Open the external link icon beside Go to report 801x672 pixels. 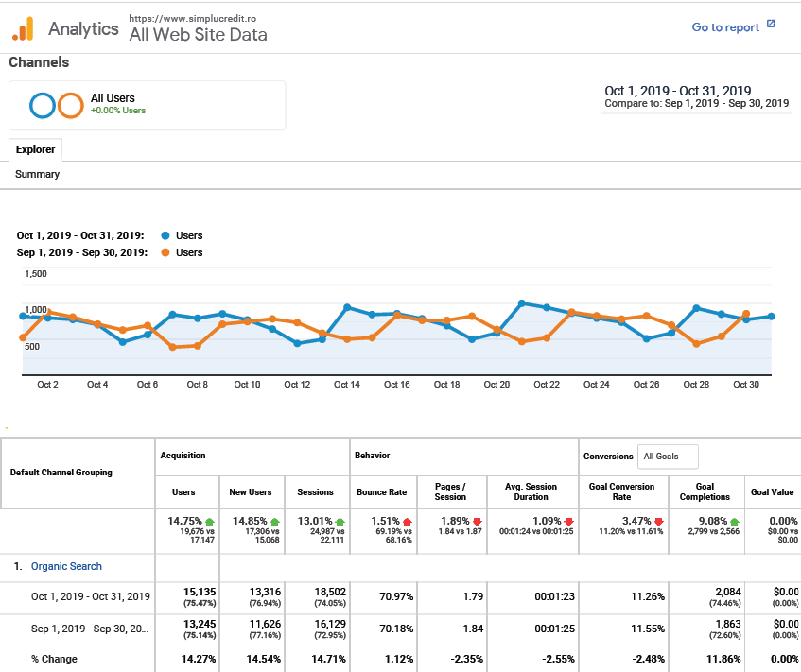coord(771,26)
